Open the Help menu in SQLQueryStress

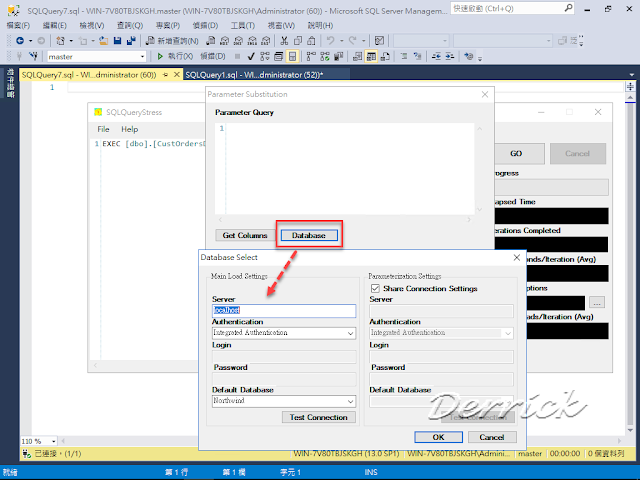(x=129, y=129)
